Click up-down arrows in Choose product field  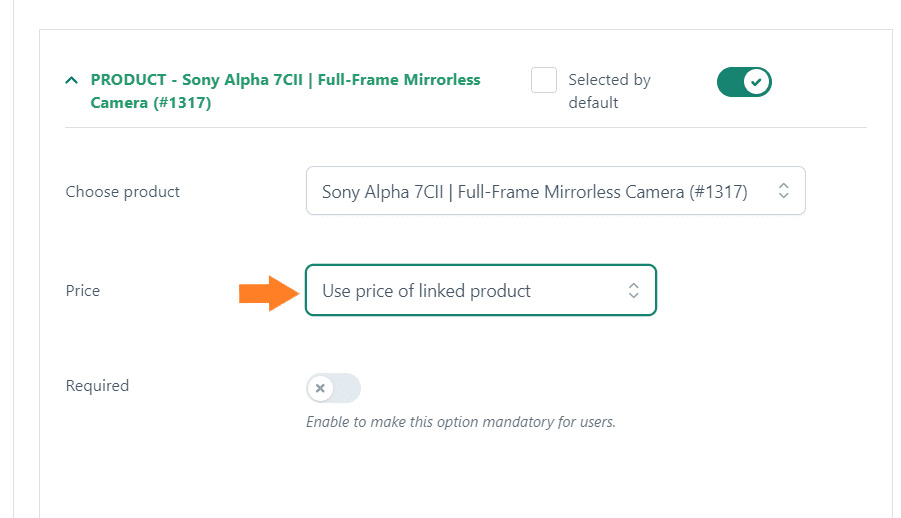tap(783, 191)
